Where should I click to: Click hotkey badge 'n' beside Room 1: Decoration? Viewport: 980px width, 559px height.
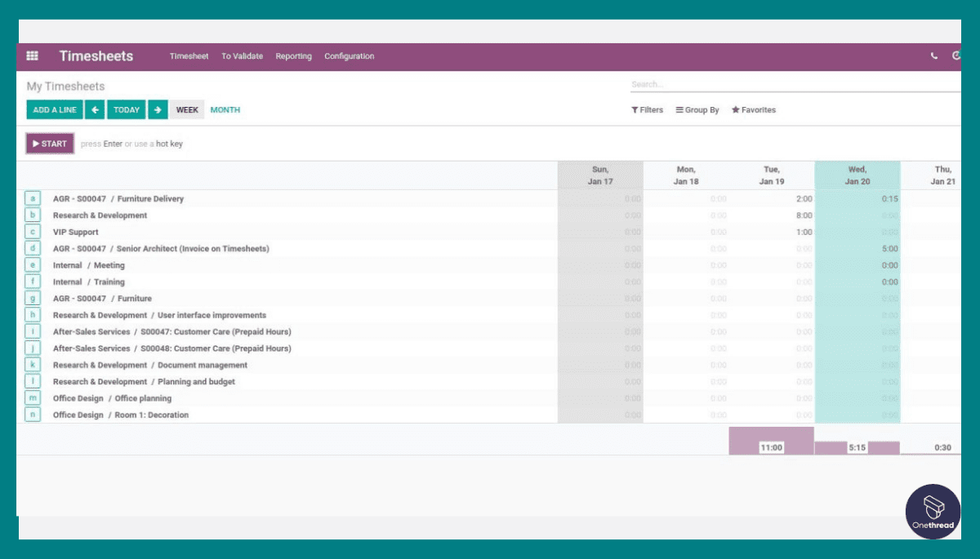tap(32, 414)
